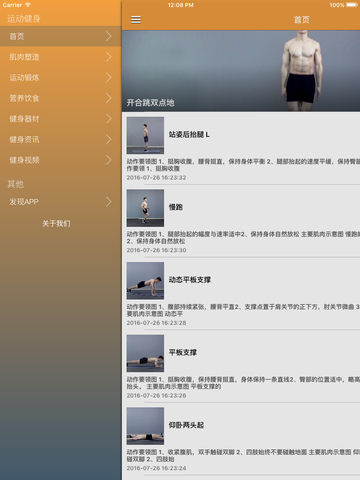Tap the chevron beside 首页
The width and height of the screenshot is (360, 480).
click(x=108, y=36)
